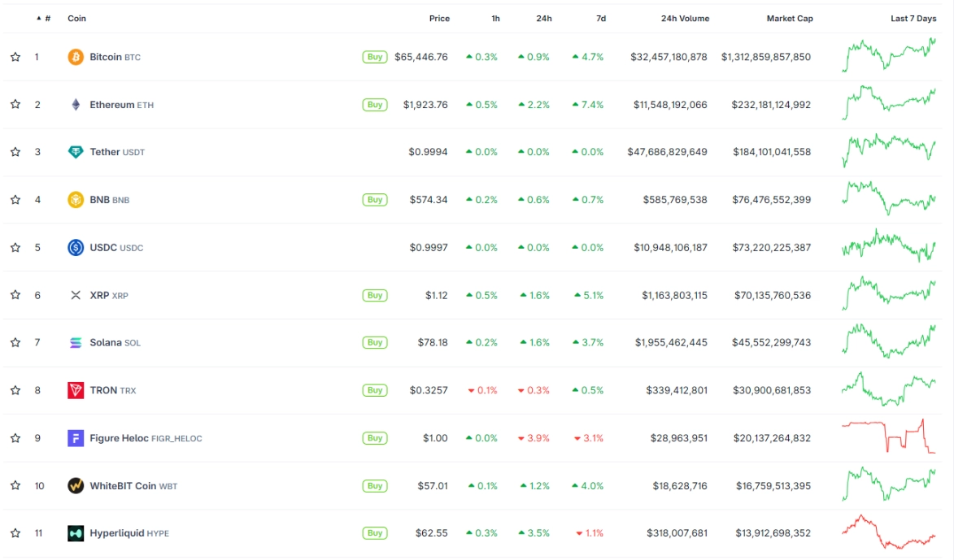
Task: Star BNB as a favorite
Action: click(15, 199)
